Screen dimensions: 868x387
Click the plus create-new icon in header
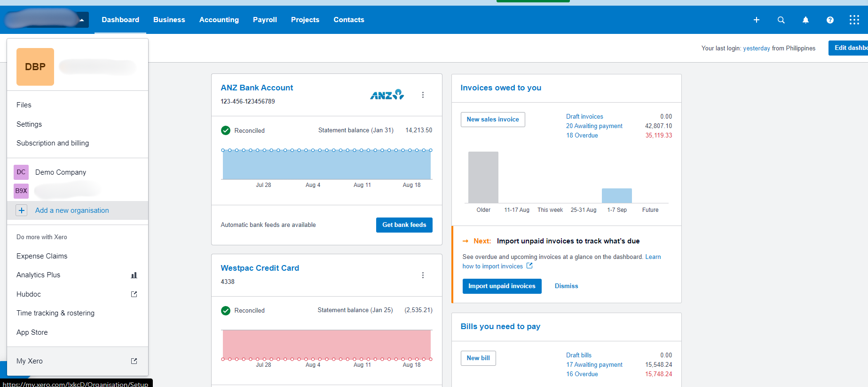point(757,20)
